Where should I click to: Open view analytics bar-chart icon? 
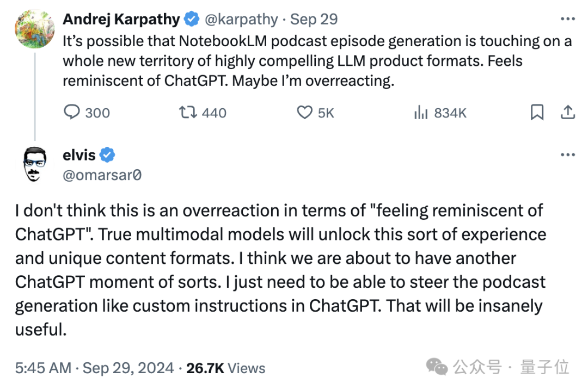(420, 113)
